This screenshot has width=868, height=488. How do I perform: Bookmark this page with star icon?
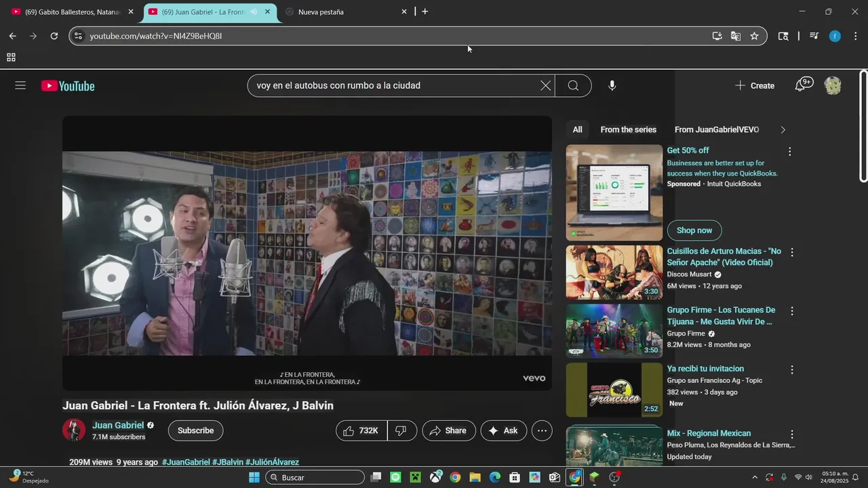[x=754, y=36]
